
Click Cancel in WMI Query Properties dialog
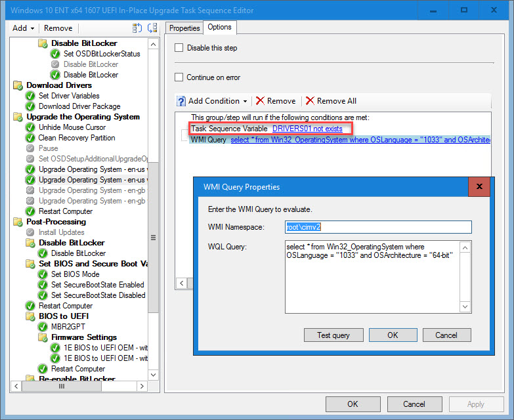pyautogui.click(x=446, y=335)
